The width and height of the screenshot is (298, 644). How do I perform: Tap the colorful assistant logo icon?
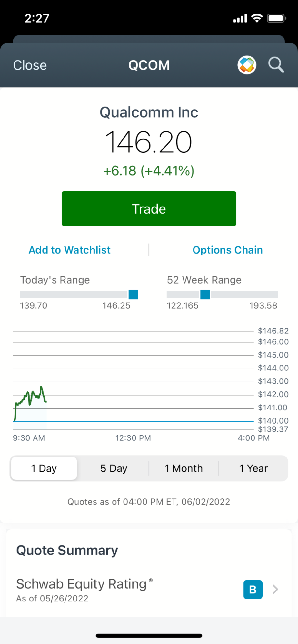pos(247,65)
